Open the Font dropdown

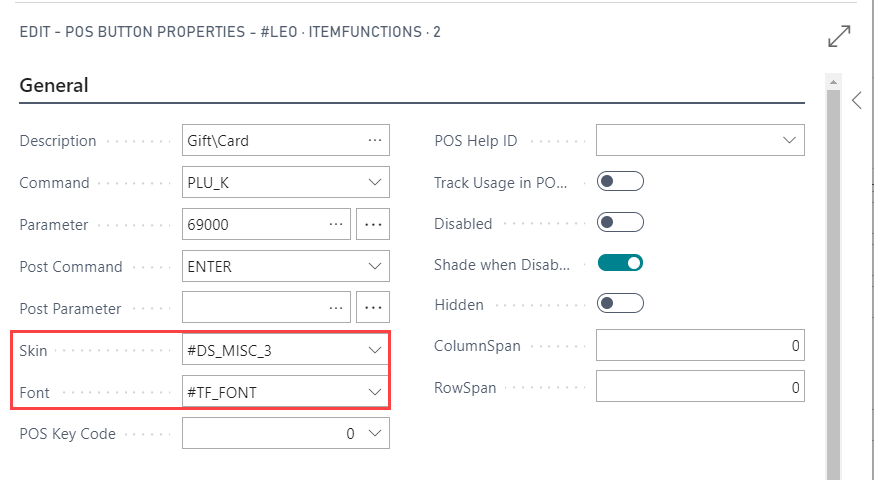click(x=375, y=392)
